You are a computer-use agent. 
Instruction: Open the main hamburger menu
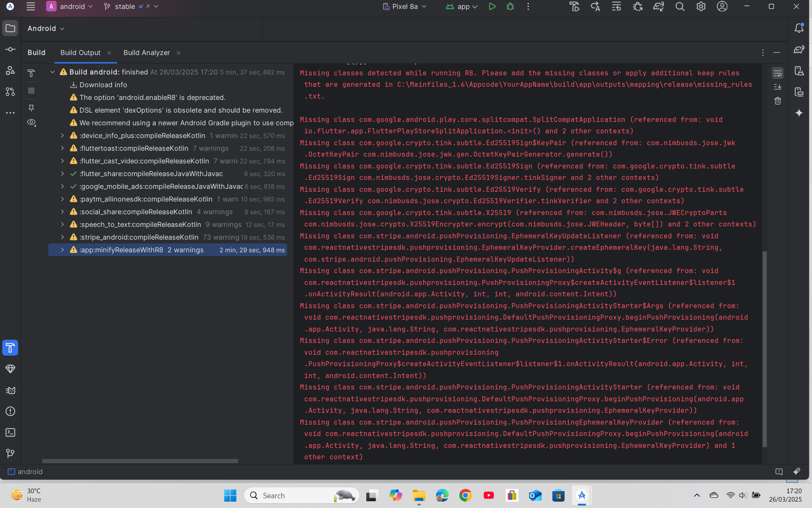[30, 6]
